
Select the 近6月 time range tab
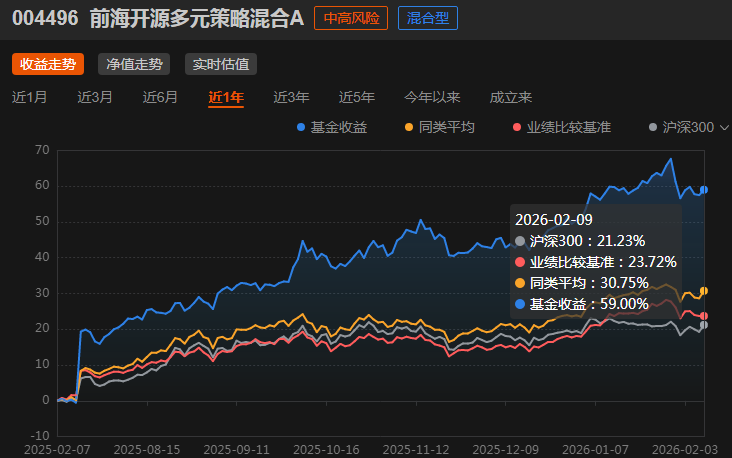coord(160,97)
